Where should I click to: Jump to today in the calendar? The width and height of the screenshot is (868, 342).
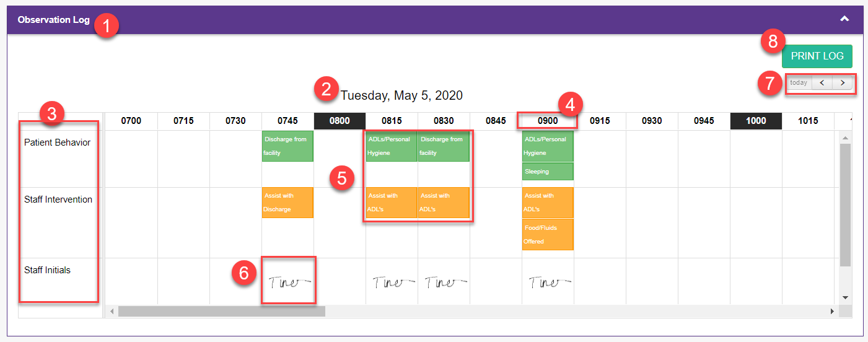pyautogui.click(x=799, y=82)
